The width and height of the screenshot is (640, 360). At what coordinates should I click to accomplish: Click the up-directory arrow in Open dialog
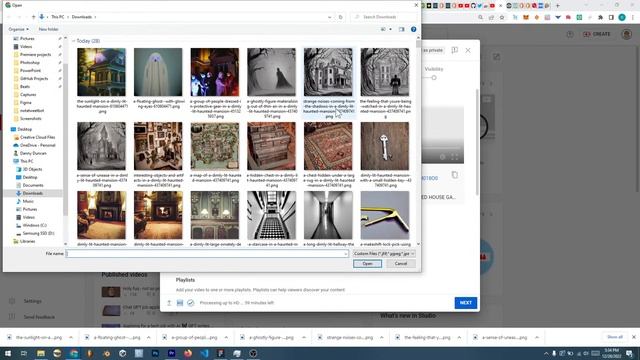[x=33, y=17]
